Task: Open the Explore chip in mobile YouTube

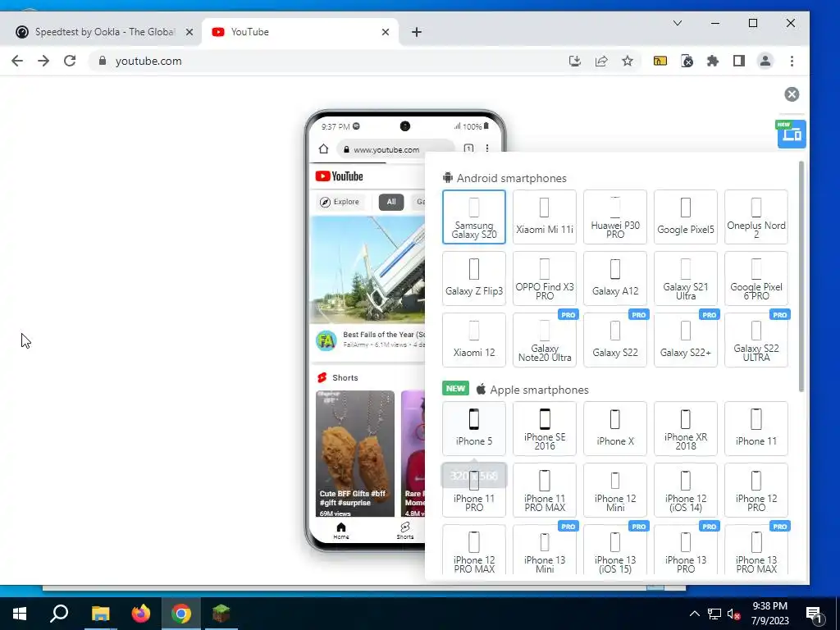Action: (x=340, y=202)
